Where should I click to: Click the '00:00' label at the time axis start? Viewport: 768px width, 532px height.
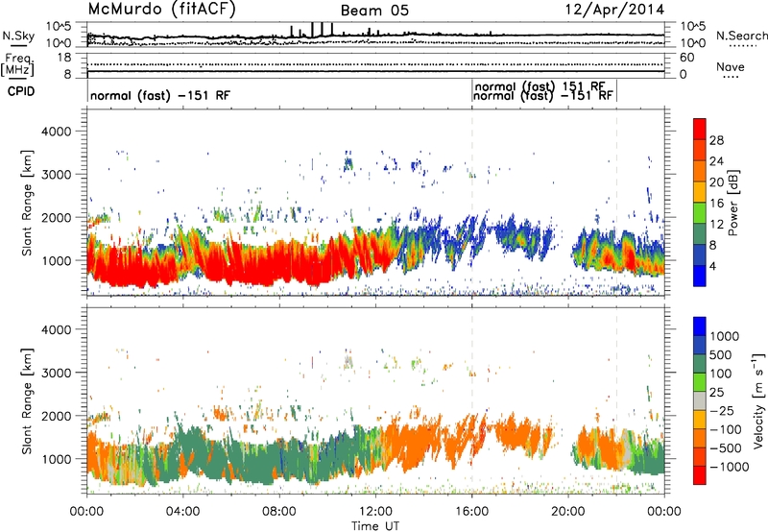click(86, 512)
